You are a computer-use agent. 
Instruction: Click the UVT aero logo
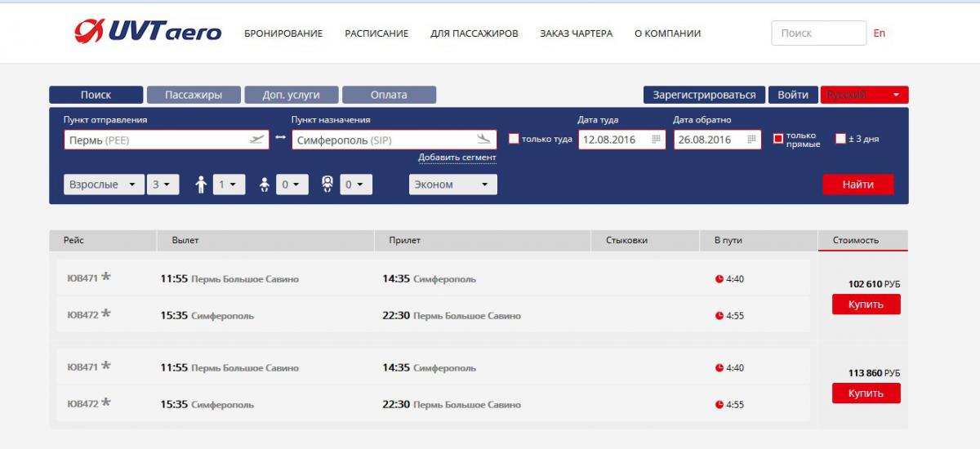(148, 32)
